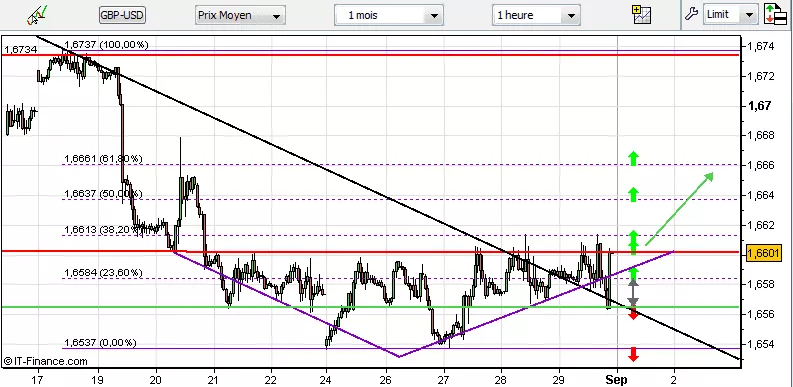
Task: Select the 1,6737 (100,00%) Fibonacci label
Action: click(106, 45)
